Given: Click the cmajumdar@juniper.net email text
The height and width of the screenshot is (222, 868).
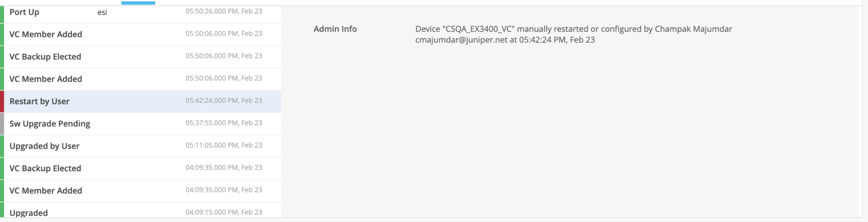Looking at the screenshot, I should (x=461, y=40).
